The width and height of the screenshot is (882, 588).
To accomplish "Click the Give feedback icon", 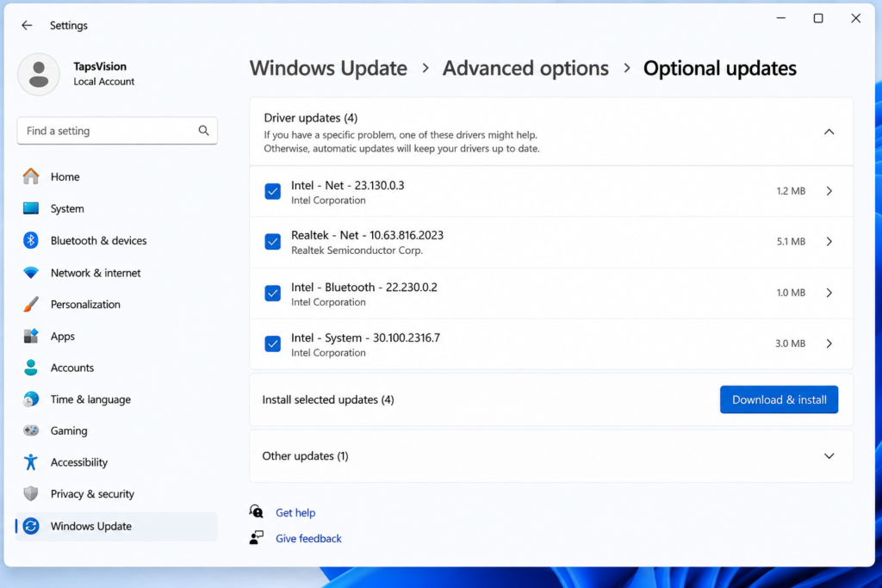I will click(x=257, y=538).
